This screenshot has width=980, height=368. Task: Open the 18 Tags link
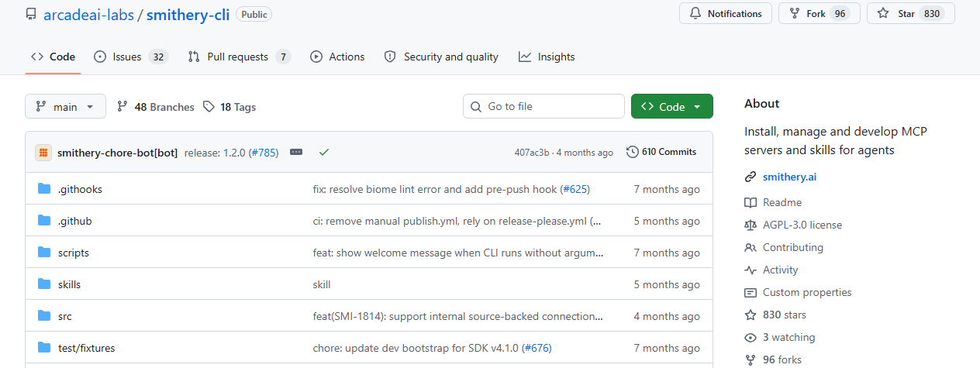click(x=229, y=107)
